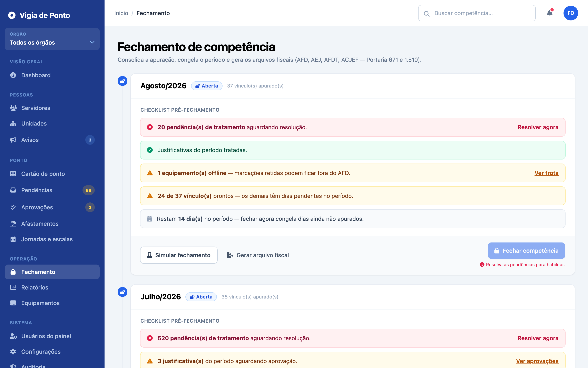Screen dimensions: 588x368
Task: Open the Afastamentos menu item
Action: click(52, 224)
